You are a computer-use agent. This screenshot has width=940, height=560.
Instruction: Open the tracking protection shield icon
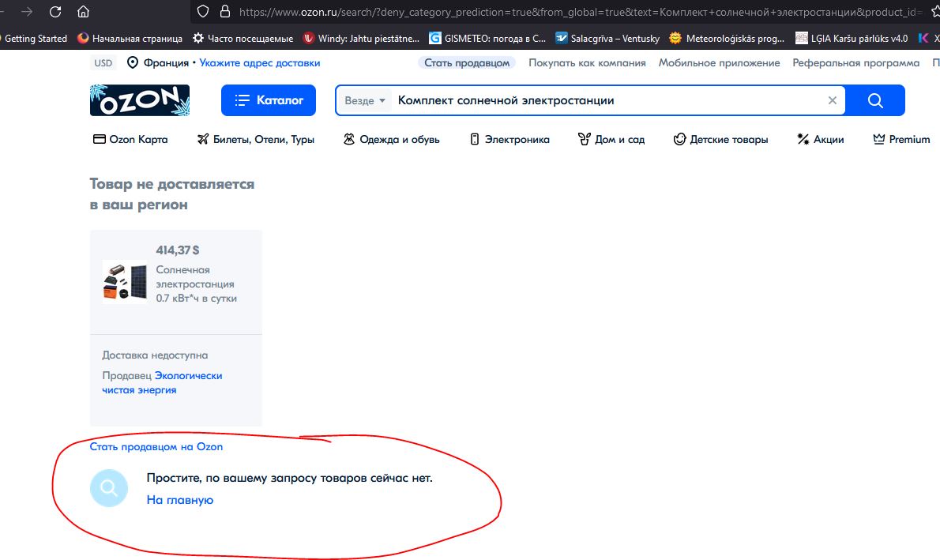203,11
